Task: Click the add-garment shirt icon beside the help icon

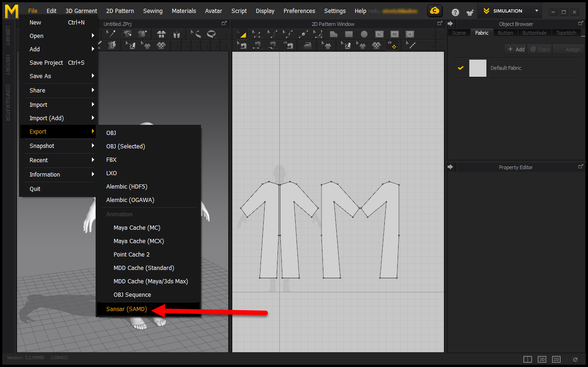Action: [470, 12]
